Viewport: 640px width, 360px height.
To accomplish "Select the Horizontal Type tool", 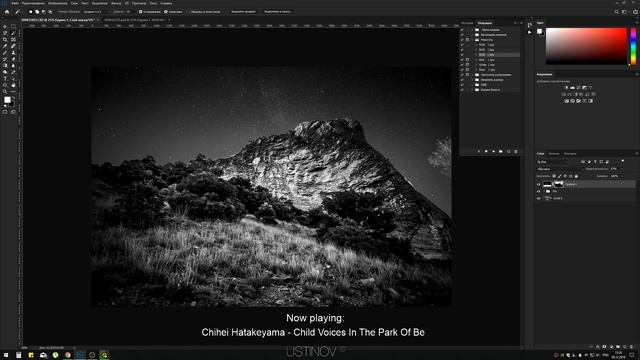I will click(5, 78).
